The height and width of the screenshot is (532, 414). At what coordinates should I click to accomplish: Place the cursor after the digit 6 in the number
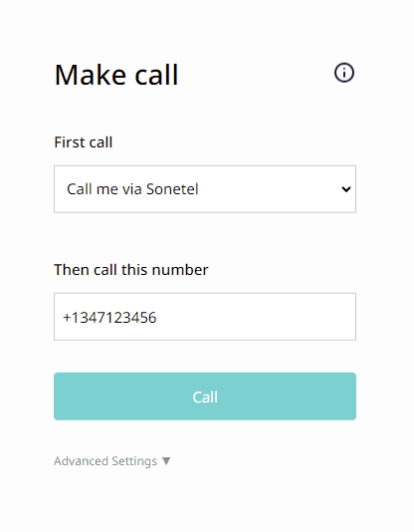pyautogui.click(x=157, y=318)
